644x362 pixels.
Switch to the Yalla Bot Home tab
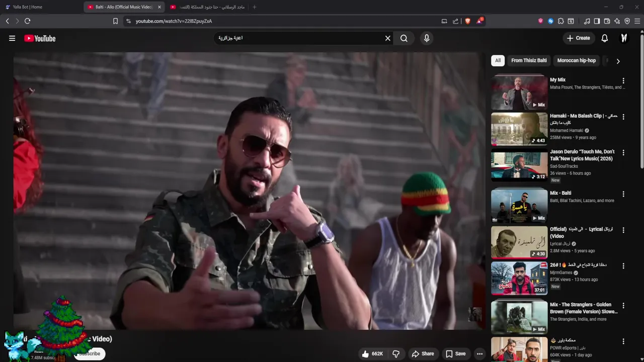[40, 7]
